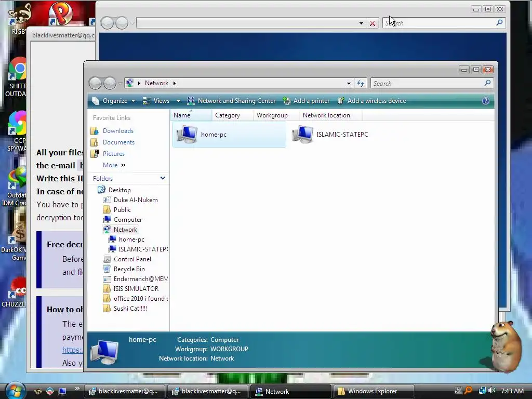Select office 2010 i found folder
The image size is (532, 399).
coord(140,299)
